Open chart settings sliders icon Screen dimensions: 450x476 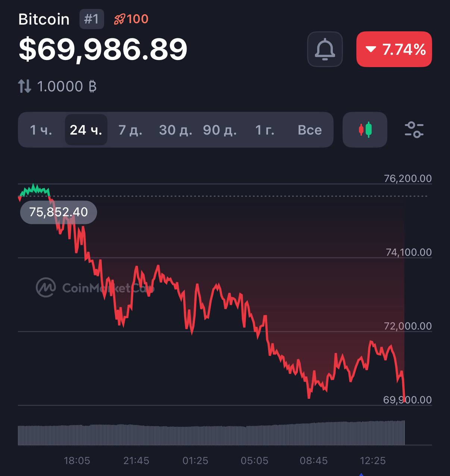pyautogui.click(x=414, y=130)
